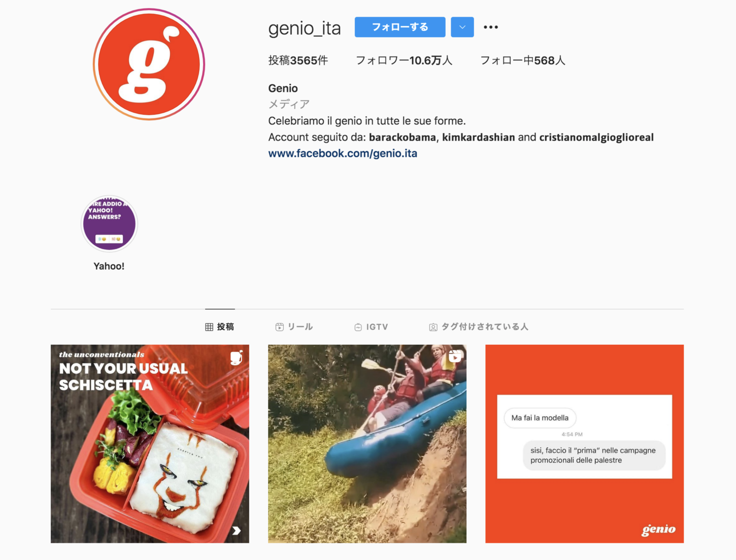
Task: Click the Reels tab icon
Action: 279,327
